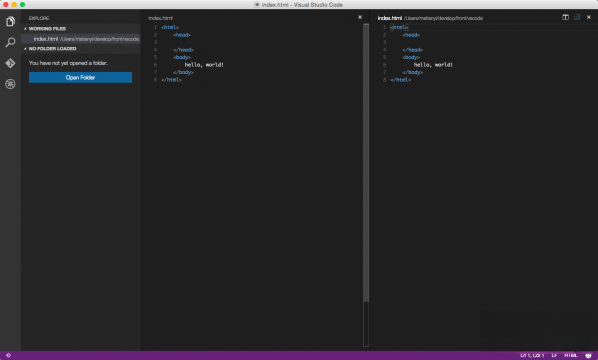Close the left index.html editor
This screenshot has height=360, width=598.
click(360, 17)
